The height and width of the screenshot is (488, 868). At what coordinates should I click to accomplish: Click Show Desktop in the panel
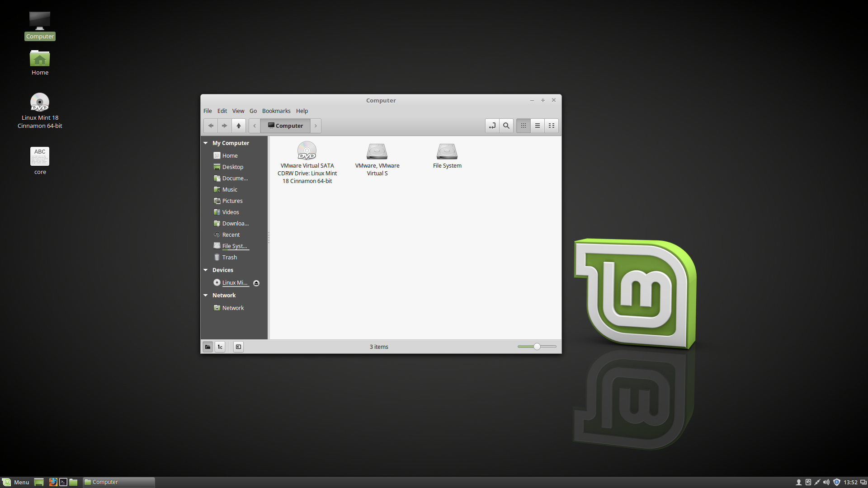tap(39, 482)
